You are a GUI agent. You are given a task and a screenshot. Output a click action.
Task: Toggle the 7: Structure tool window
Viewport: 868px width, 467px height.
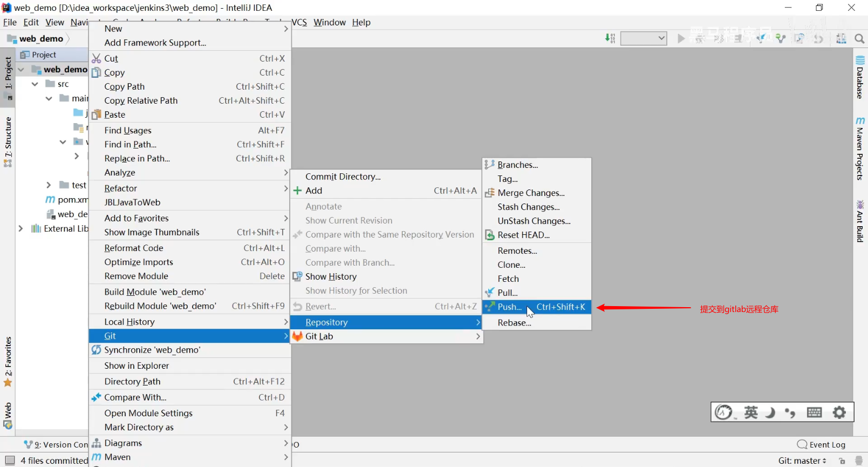tap(8, 141)
